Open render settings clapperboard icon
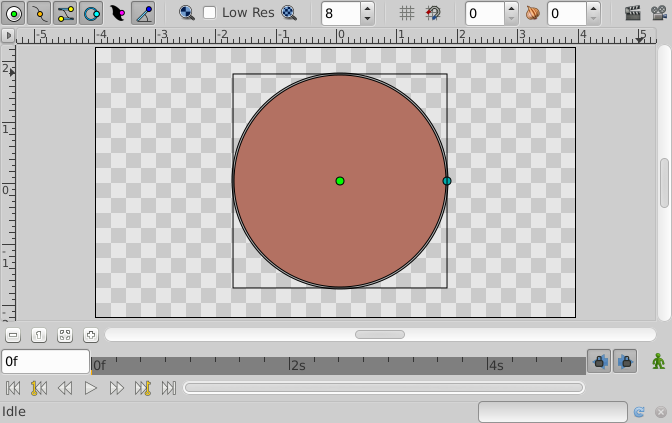 [x=633, y=13]
